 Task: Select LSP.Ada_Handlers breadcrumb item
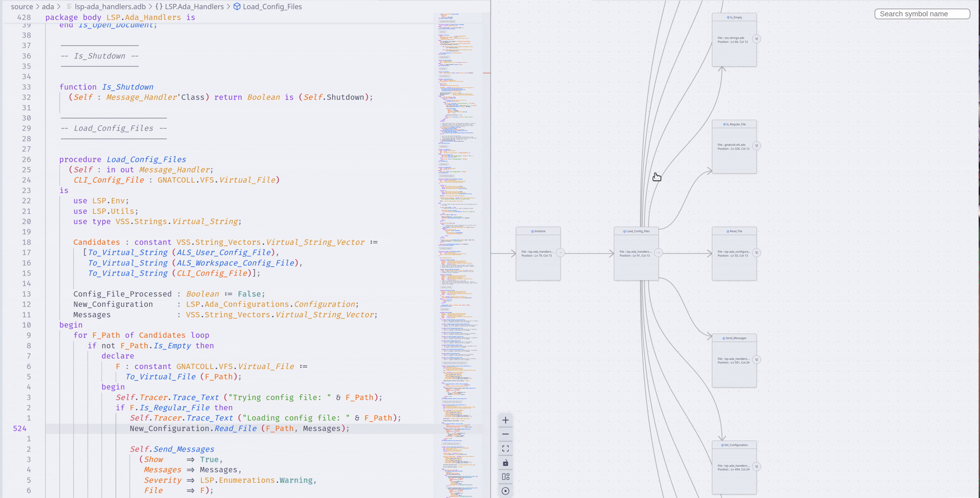tap(194, 6)
